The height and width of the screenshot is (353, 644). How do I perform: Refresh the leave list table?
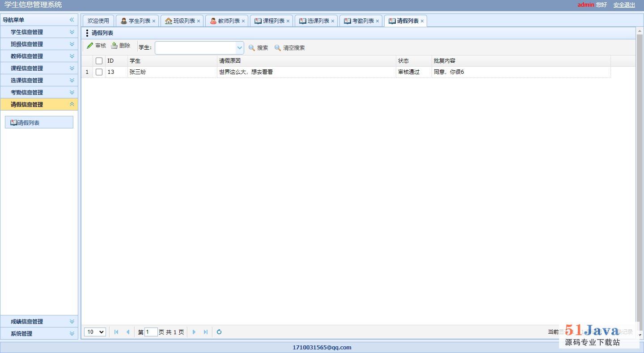click(219, 332)
